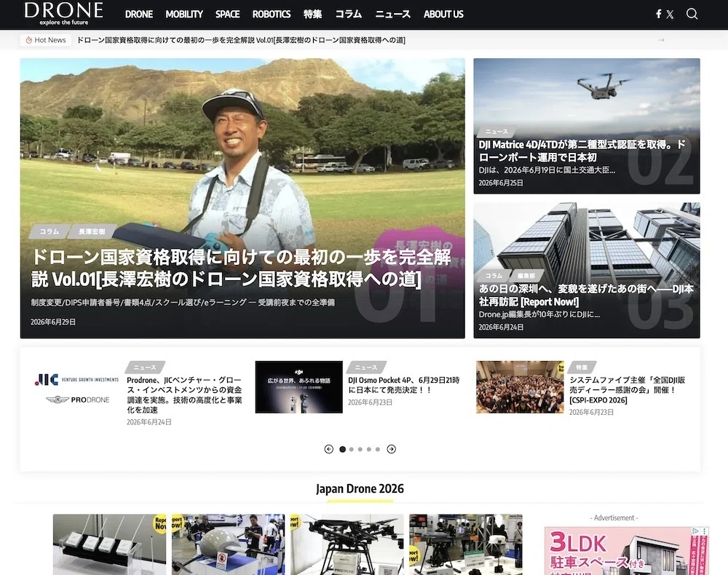This screenshot has width=728, height=575.
Task: Click 特集 tag above システムファイブ article
Action: click(x=582, y=367)
